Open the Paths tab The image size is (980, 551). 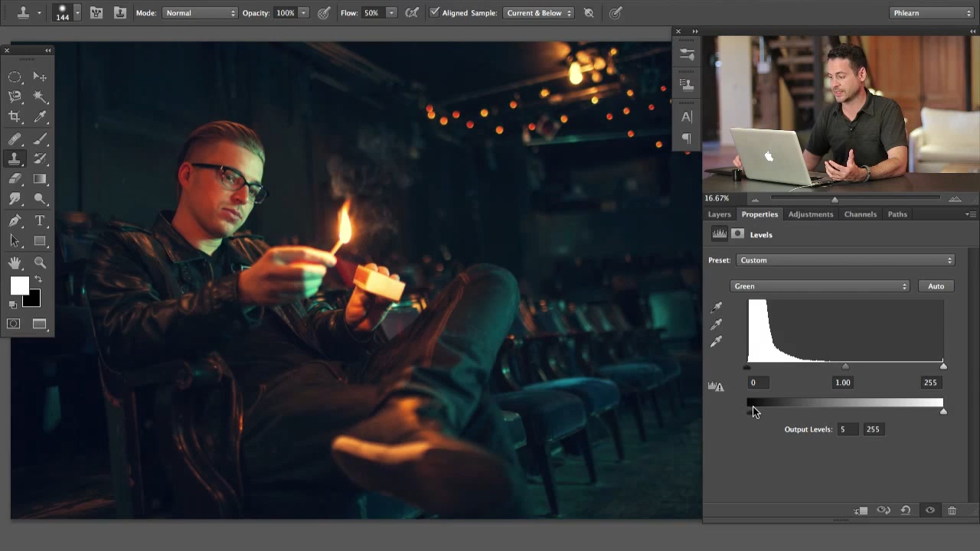(x=897, y=214)
